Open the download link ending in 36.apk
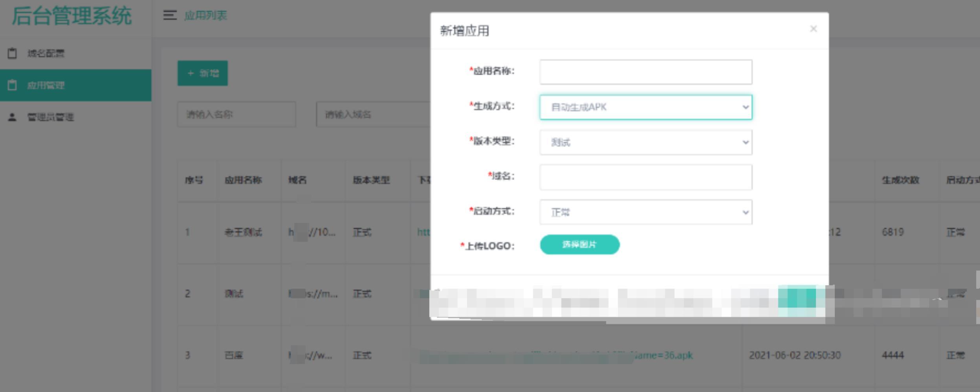980x392 pixels. (x=556, y=356)
